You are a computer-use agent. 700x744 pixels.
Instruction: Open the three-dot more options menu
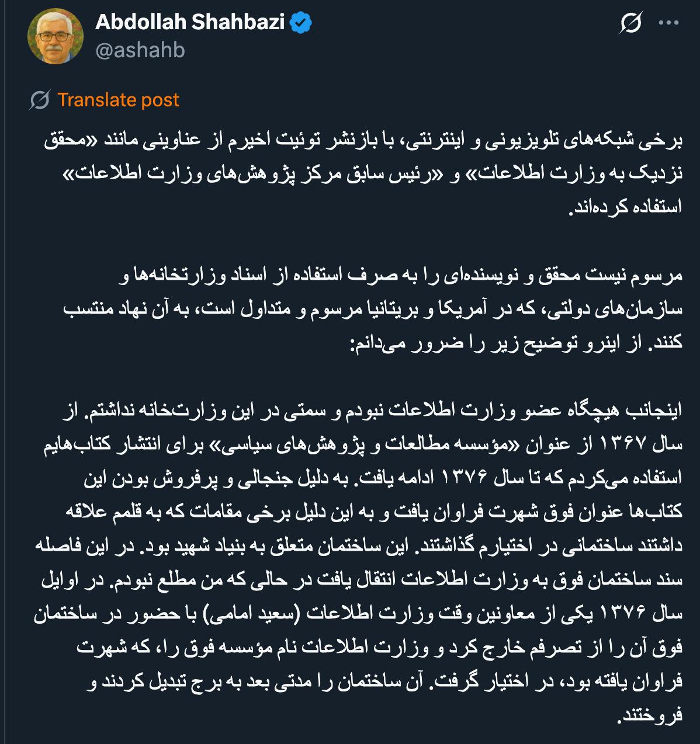[x=668, y=23]
